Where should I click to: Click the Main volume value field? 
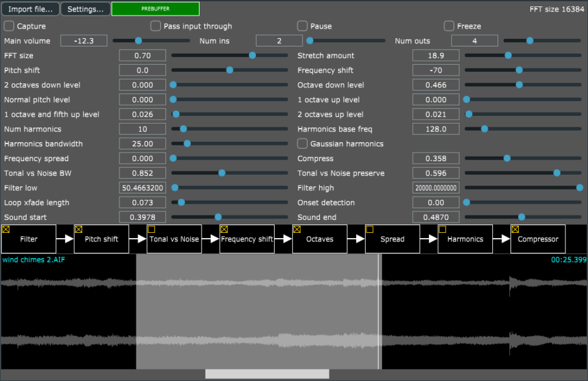(x=83, y=40)
